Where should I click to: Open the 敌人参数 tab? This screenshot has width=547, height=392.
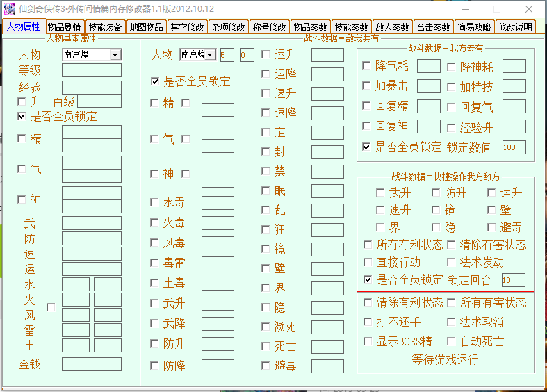[x=393, y=27]
